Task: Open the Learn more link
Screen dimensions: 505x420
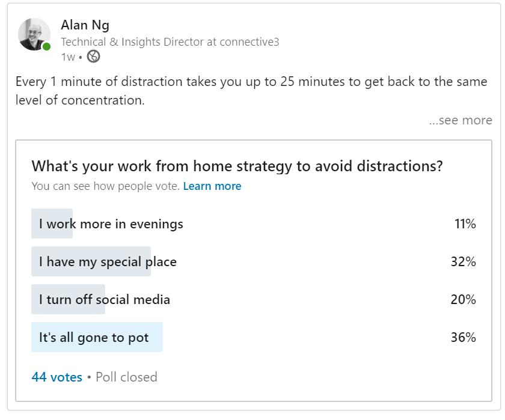Action: point(212,186)
